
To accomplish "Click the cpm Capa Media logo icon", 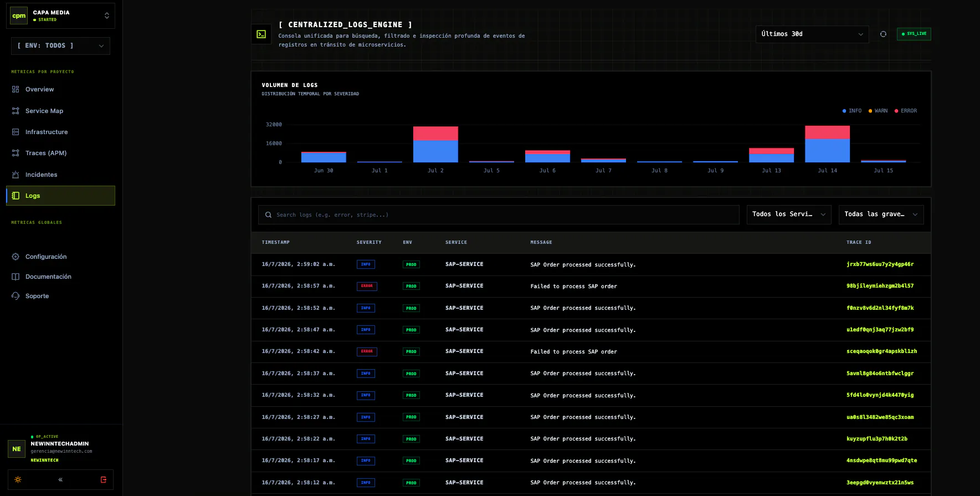I will click(x=19, y=16).
